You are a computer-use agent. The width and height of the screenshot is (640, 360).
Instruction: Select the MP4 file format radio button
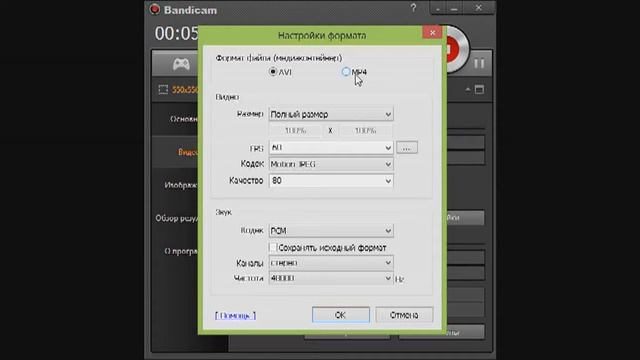(x=346, y=72)
